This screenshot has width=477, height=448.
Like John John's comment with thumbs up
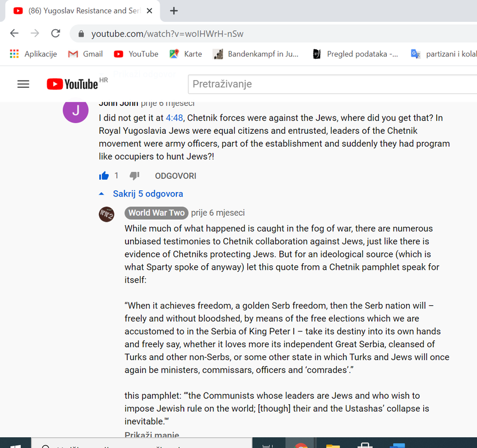pyautogui.click(x=104, y=176)
